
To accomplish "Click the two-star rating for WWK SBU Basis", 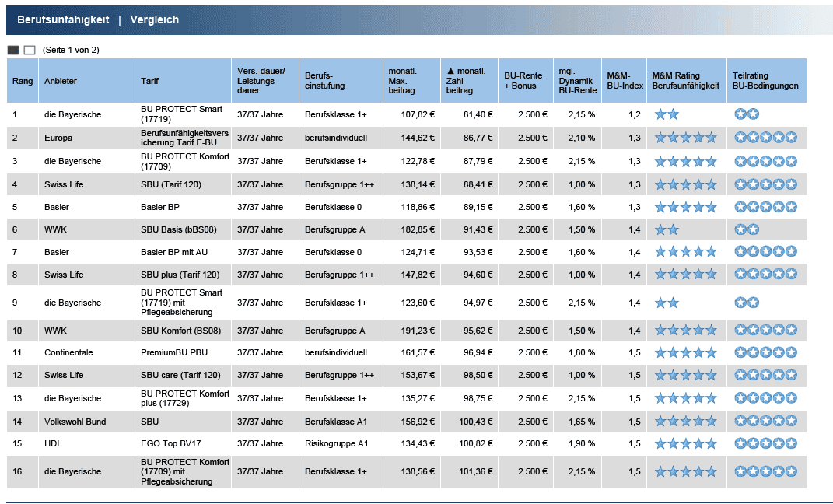I will [x=667, y=229].
